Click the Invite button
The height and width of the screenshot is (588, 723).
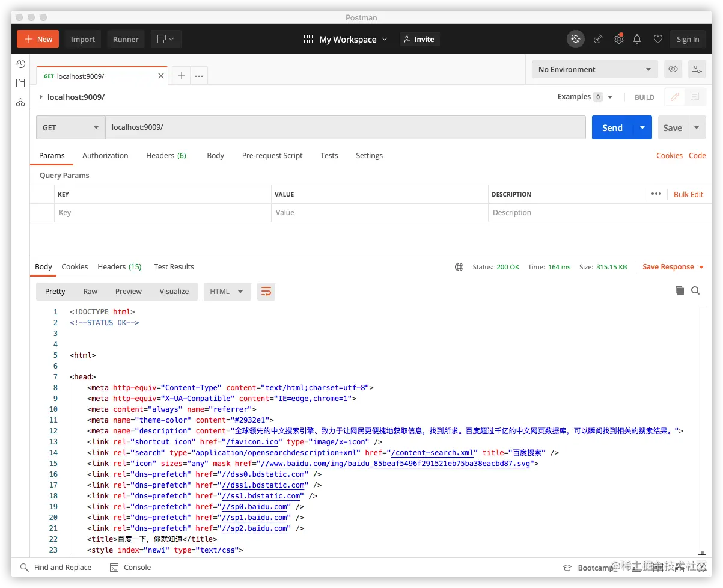coord(419,39)
